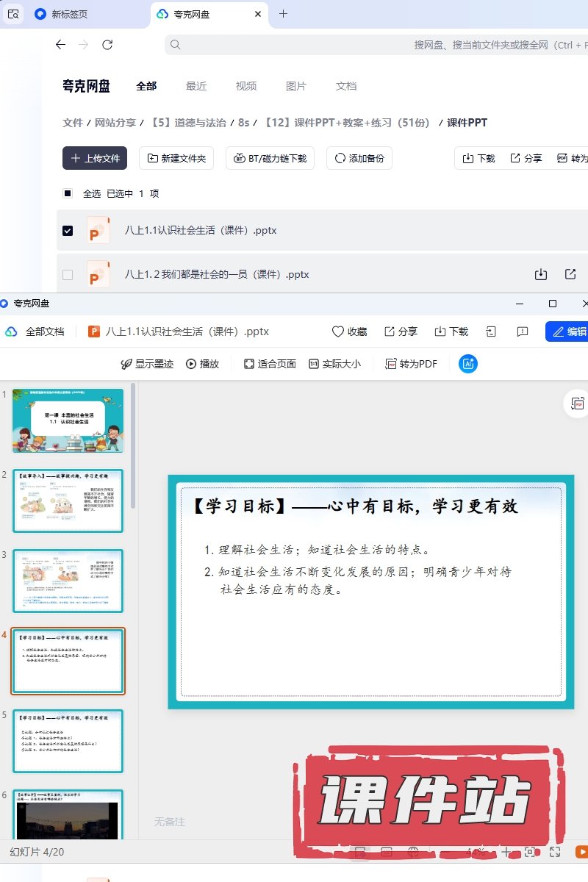
Task: Toggle the 全选 select-all checkbox
Action: 68,193
